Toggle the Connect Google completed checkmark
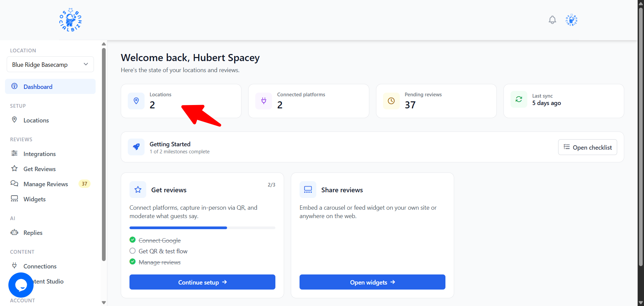 click(x=132, y=240)
